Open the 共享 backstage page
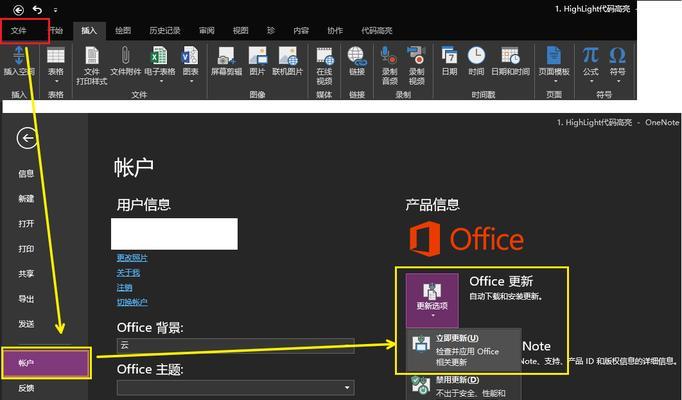This screenshot has width=682, height=400. pyautogui.click(x=26, y=274)
